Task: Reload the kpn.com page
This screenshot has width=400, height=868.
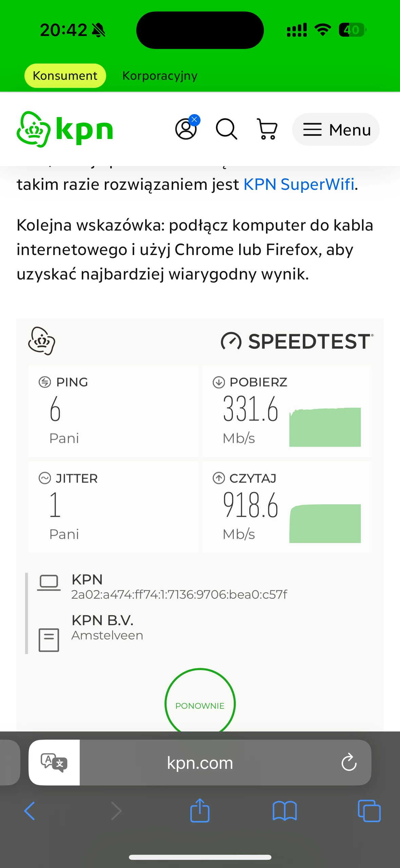Action: pos(349,762)
